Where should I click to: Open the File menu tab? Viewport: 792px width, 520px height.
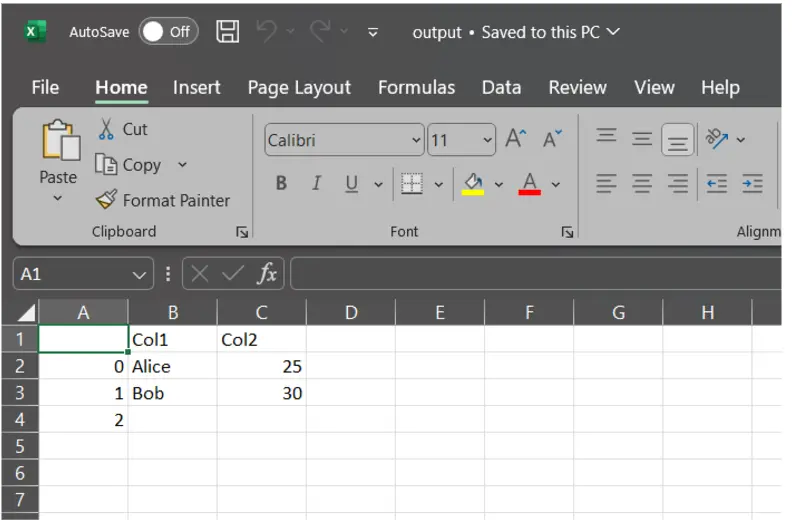(45, 87)
